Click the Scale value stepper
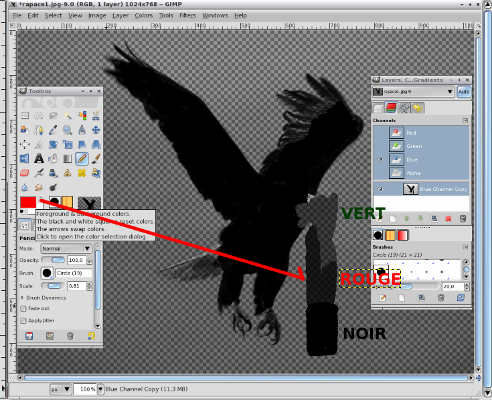Image resolution: width=492 pixels, height=400 pixels. pyautogui.click(x=89, y=286)
